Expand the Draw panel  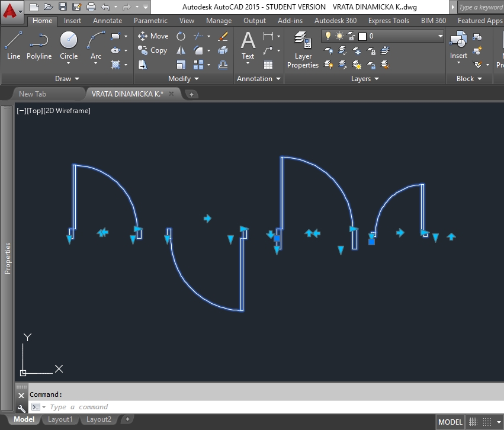[x=67, y=79]
